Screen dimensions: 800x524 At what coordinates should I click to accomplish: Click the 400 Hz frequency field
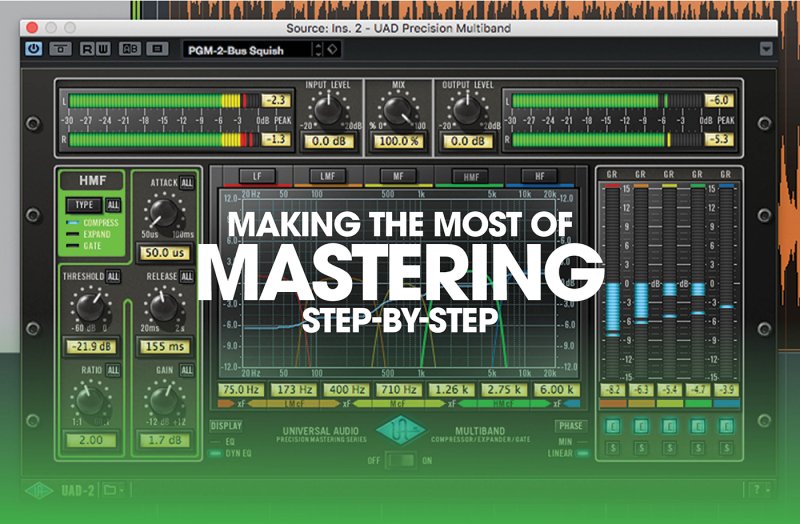(x=346, y=390)
